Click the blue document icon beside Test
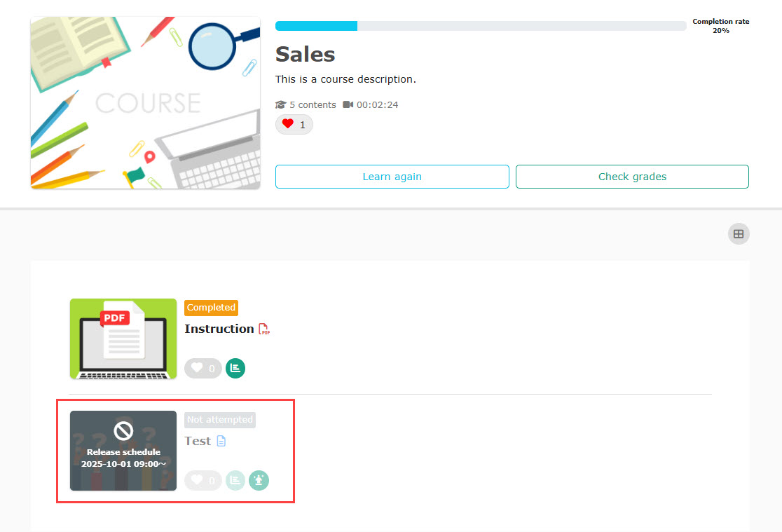Image resolution: width=782 pixels, height=532 pixels. (221, 442)
